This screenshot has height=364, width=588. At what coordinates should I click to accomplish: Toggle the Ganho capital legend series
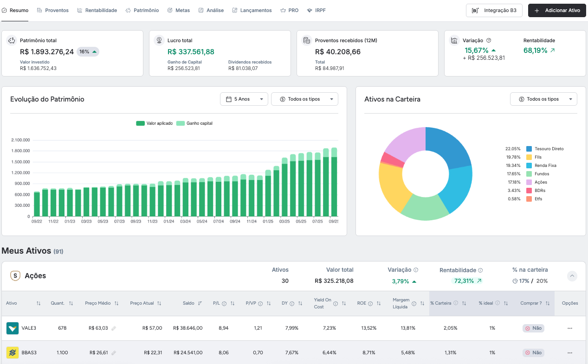point(194,123)
